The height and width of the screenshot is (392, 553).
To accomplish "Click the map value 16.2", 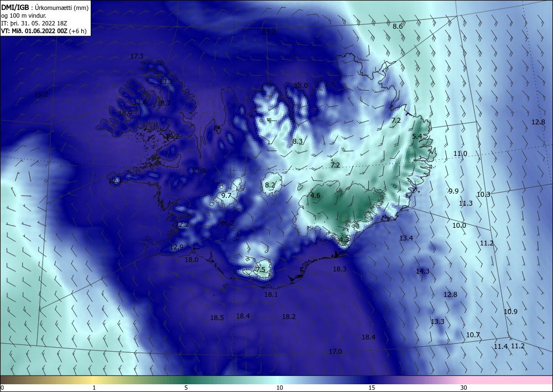I will point(227,223).
